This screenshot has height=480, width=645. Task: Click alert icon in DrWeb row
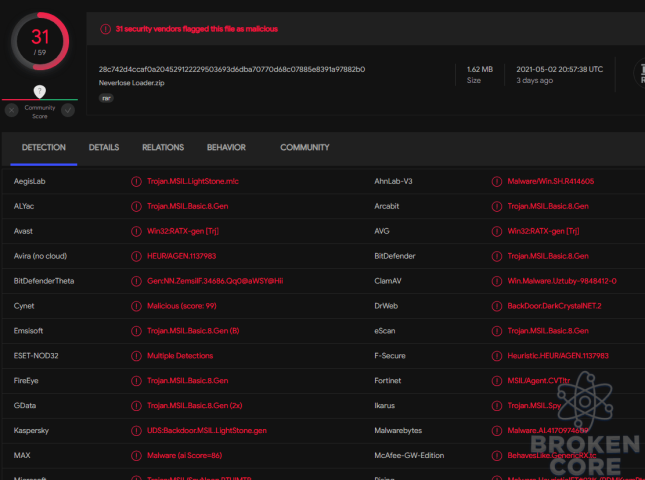[x=497, y=306]
